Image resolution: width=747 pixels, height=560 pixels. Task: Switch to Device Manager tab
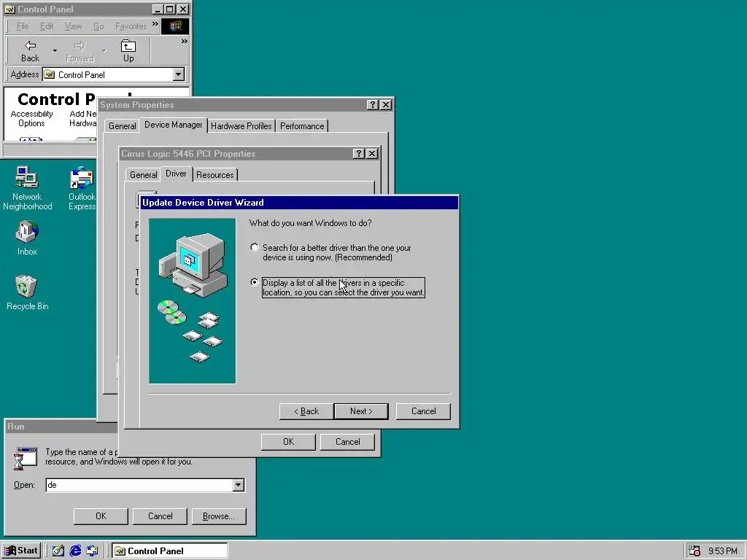tap(173, 125)
